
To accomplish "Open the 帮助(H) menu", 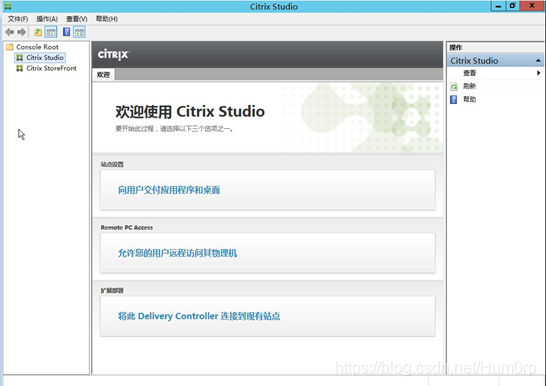I will point(107,19).
